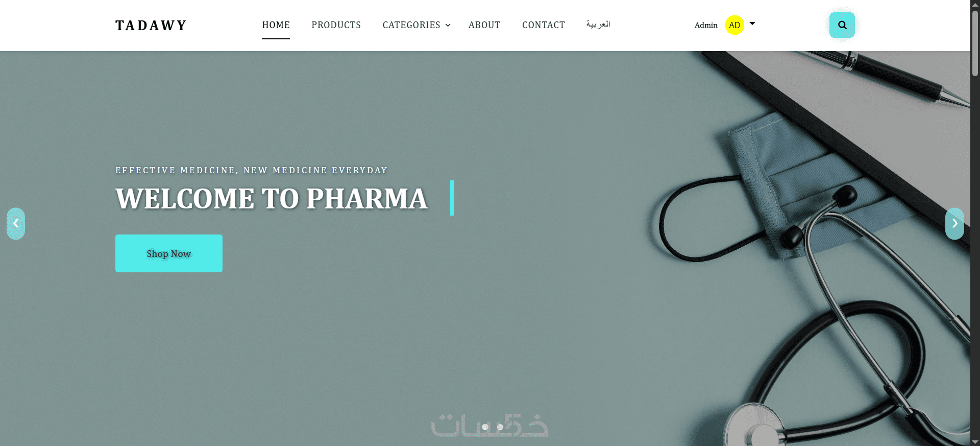
Task: Expand the Categories menu chevron
Action: coord(448,25)
